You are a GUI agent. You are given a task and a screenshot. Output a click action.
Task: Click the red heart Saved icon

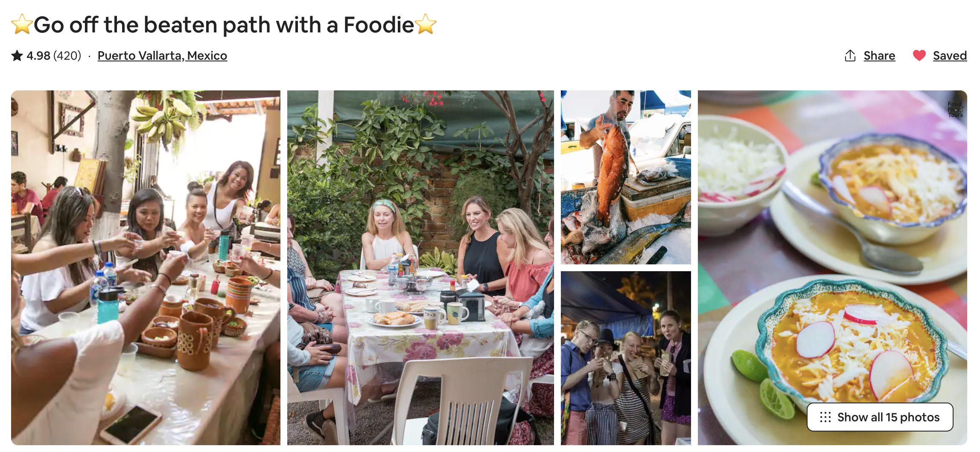click(x=919, y=55)
